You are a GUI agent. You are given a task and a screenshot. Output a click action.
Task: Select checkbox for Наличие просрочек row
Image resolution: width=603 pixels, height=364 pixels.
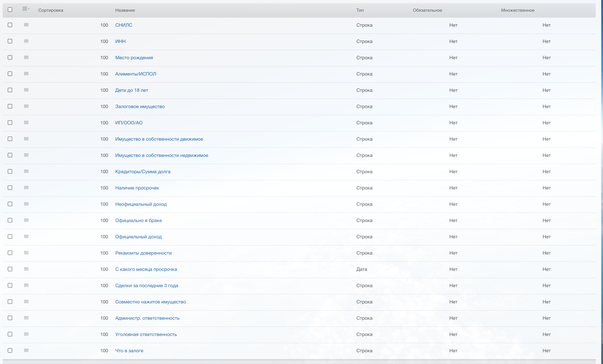(x=10, y=188)
